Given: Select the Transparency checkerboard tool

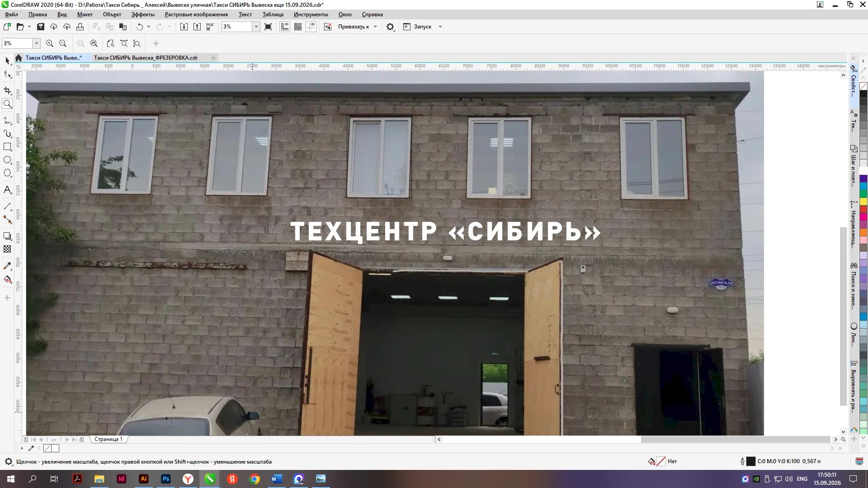Looking at the screenshot, I should 7,249.
